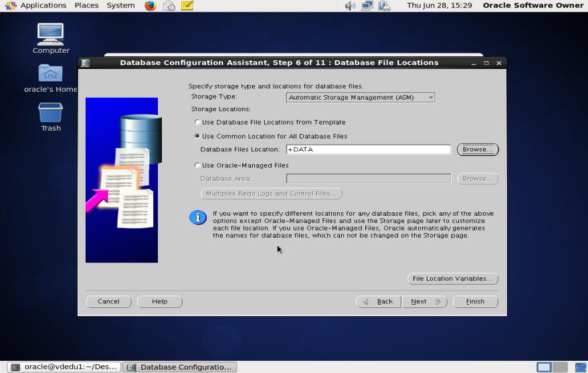This screenshot has width=588, height=373.
Task: Launch Firefox from the top panel
Action: 151,5
